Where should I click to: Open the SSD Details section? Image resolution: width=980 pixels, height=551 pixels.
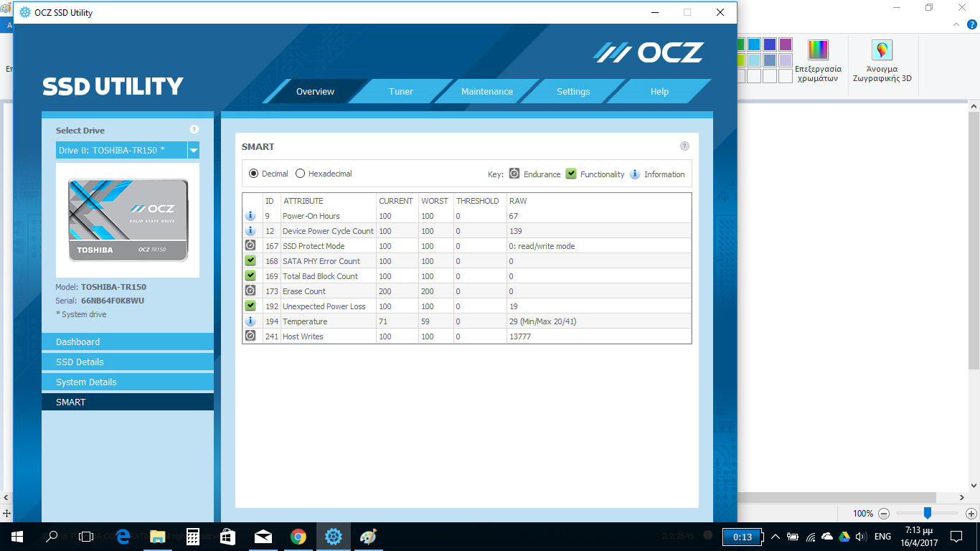pos(128,362)
